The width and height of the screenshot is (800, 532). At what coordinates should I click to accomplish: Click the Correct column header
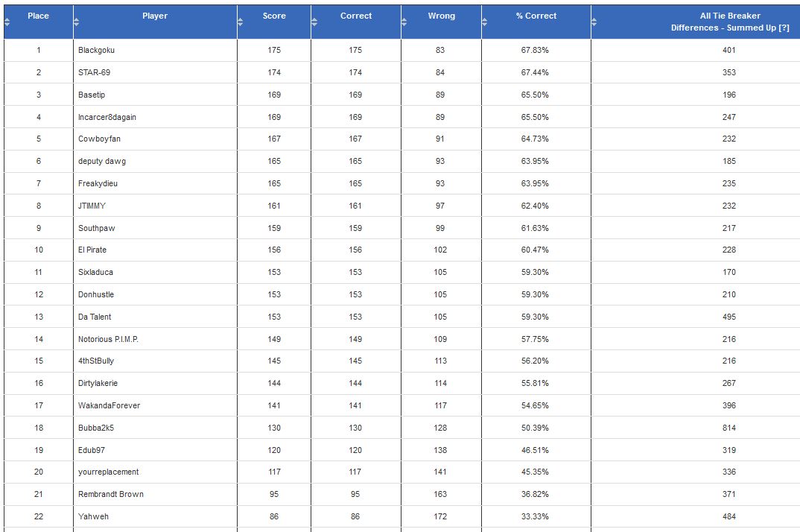[x=355, y=16]
